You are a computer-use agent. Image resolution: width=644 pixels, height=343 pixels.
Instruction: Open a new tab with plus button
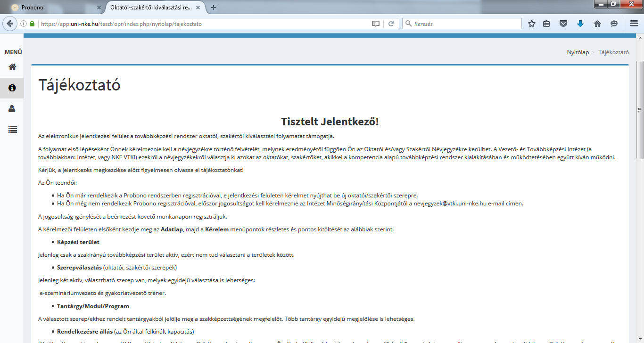coord(214,8)
